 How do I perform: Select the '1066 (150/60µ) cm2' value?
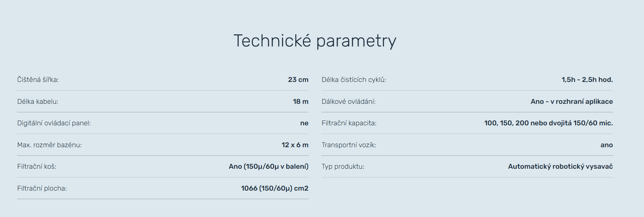(275, 189)
